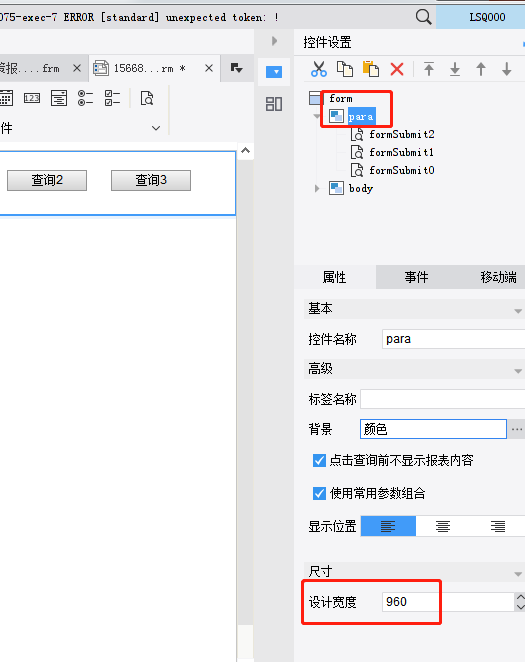525x662 pixels.
Task: Expand the widget category dropdown chevron
Action: tap(156, 128)
